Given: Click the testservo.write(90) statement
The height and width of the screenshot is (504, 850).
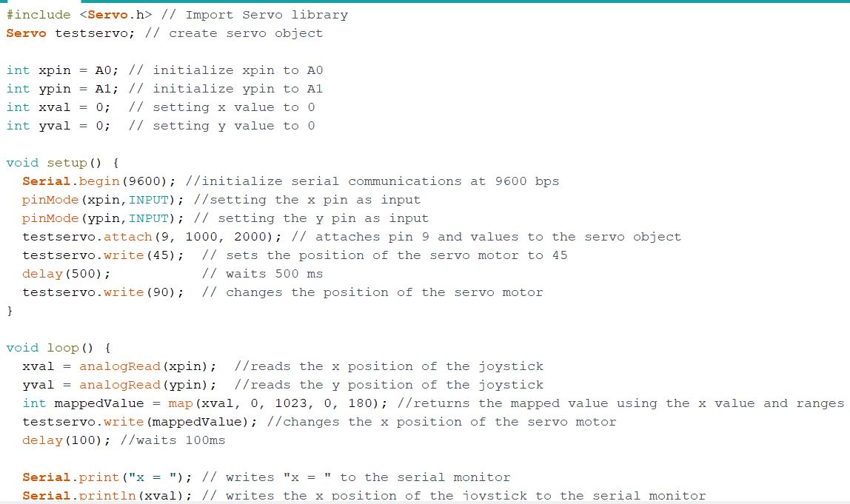Looking at the screenshot, I should (x=103, y=292).
